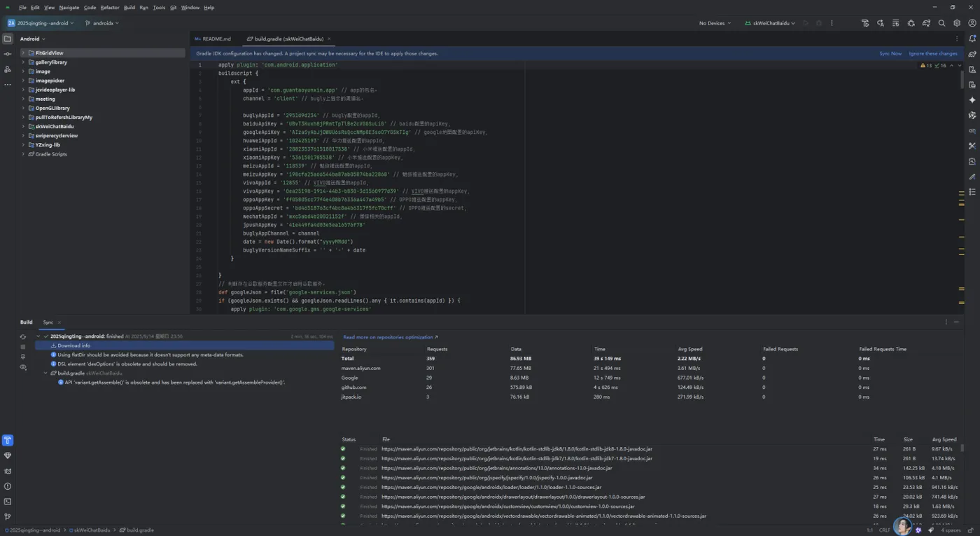Click the Search Everywhere magnifier icon
Viewport: 980px width, 536px height.
click(941, 23)
